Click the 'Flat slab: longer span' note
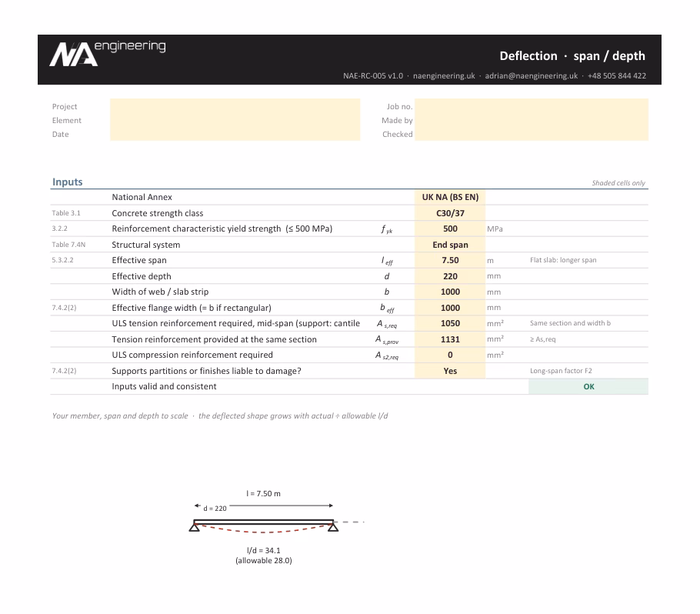 tap(563, 260)
